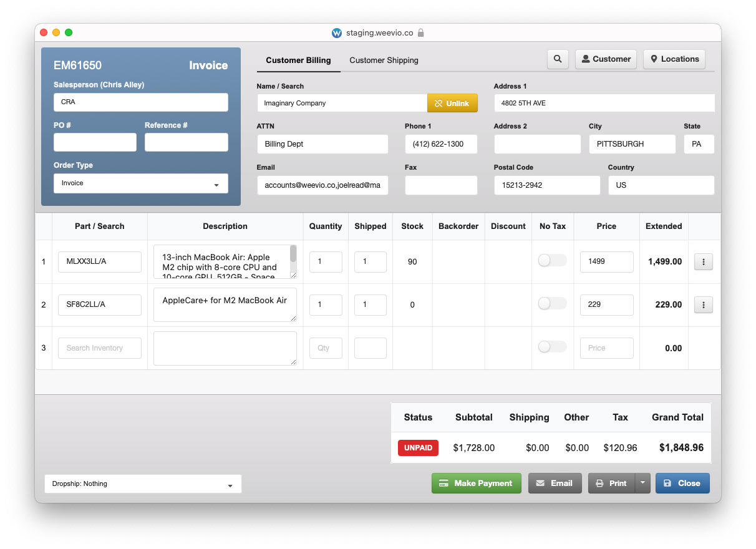Click the ATTN field with Billing Dept
This screenshot has height=549, width=756.
(x=322, y=144)
